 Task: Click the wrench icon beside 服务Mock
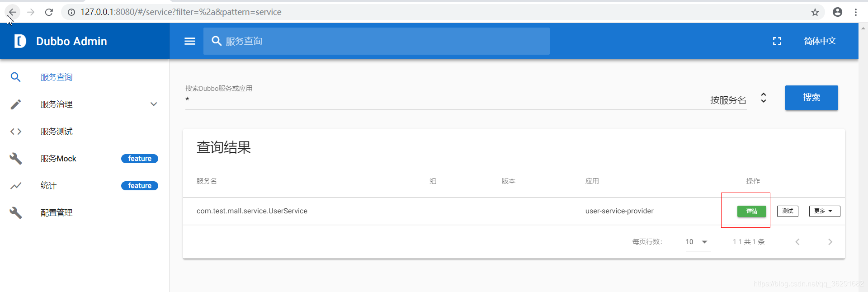[x=16, y=159]
